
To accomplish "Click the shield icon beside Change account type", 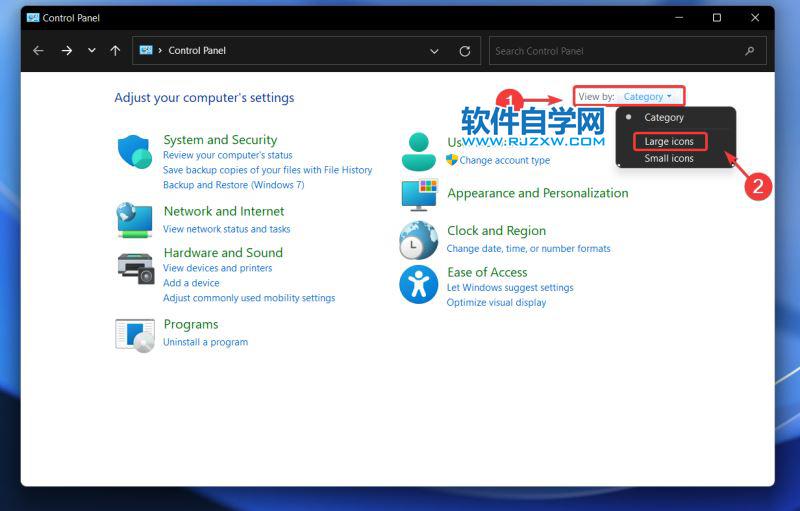I will point(452,160).
